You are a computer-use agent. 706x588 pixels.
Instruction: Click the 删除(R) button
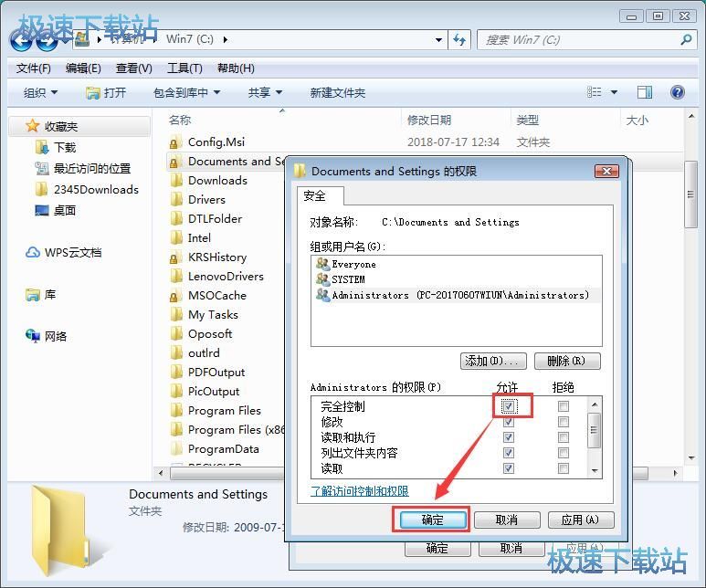567,361
